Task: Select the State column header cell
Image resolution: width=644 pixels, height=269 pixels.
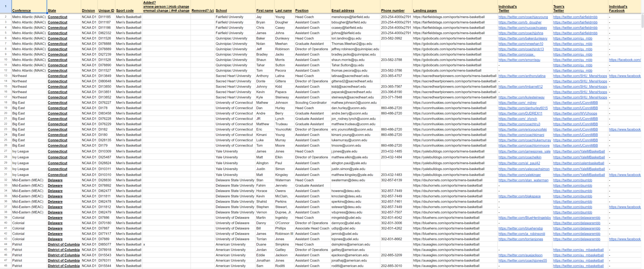Action: click(64, 7)
